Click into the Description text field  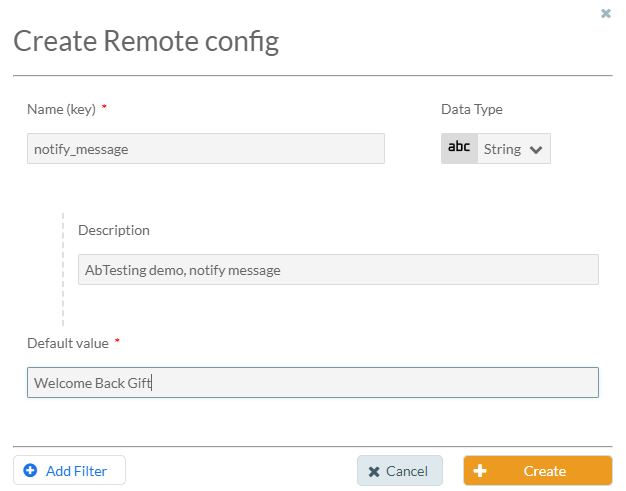(x=338, y=269)
